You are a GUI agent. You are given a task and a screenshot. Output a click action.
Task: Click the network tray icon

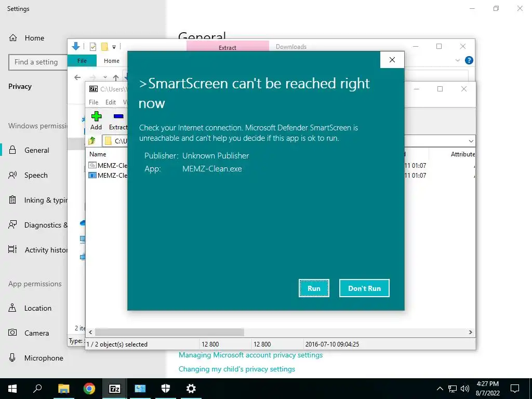453,389
